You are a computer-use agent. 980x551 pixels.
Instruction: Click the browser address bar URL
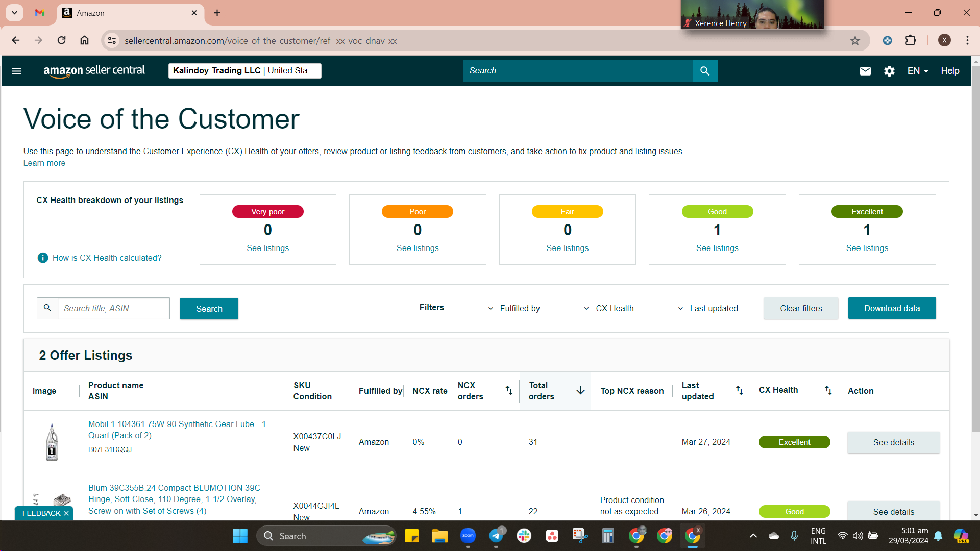click(261, 41)
